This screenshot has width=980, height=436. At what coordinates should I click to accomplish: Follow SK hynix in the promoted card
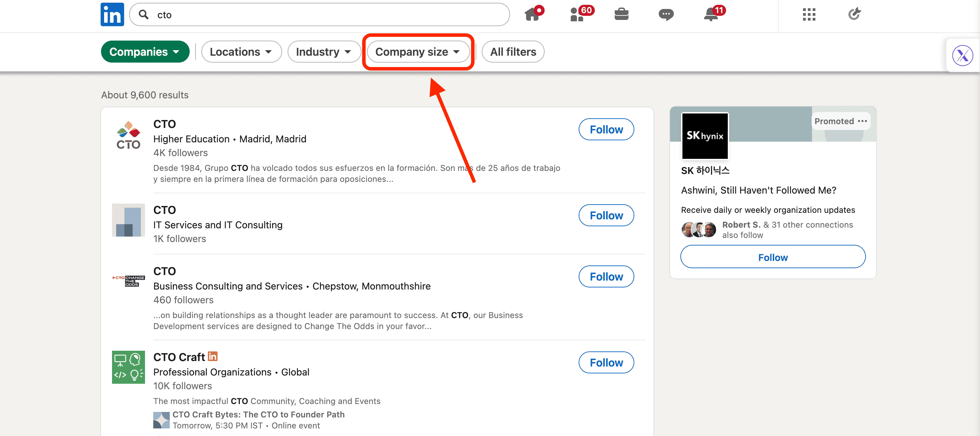[773, 258]
